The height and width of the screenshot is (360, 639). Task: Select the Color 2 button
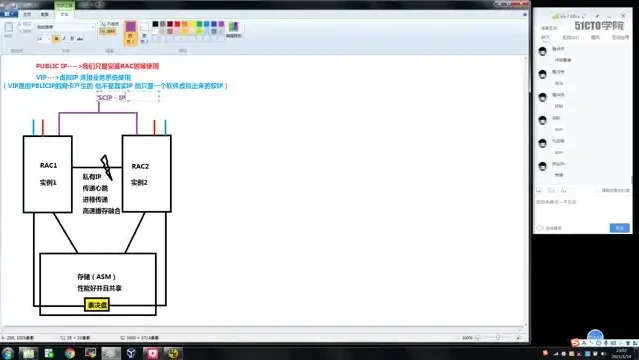(x=144, y=32)
